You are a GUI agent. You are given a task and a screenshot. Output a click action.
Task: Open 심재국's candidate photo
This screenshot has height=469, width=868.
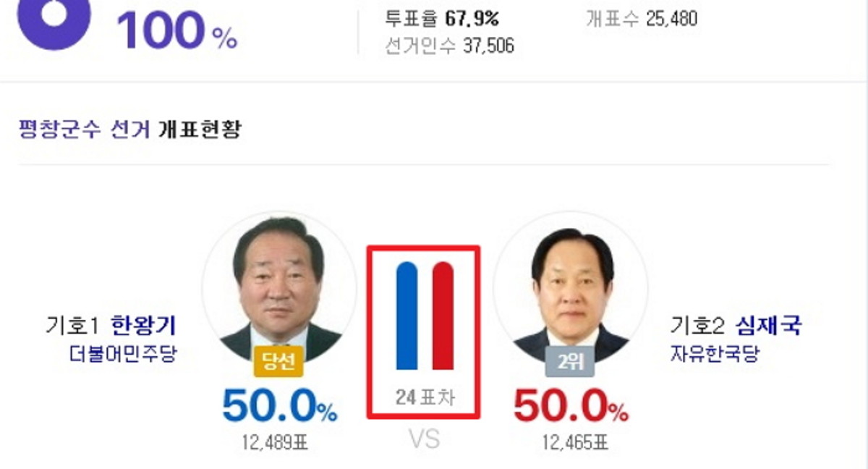pos(570,290)
